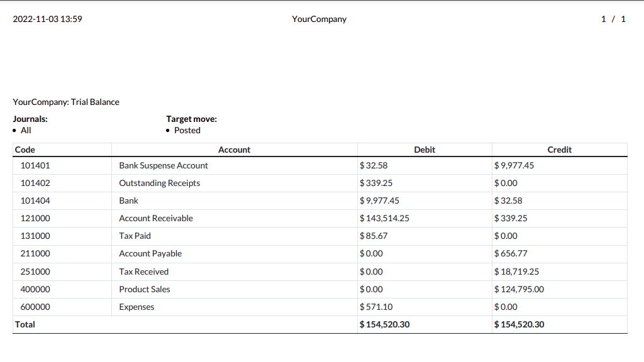Click the Posted target move value
Screen dimensions: 644x362
click(x=187, y=130)
